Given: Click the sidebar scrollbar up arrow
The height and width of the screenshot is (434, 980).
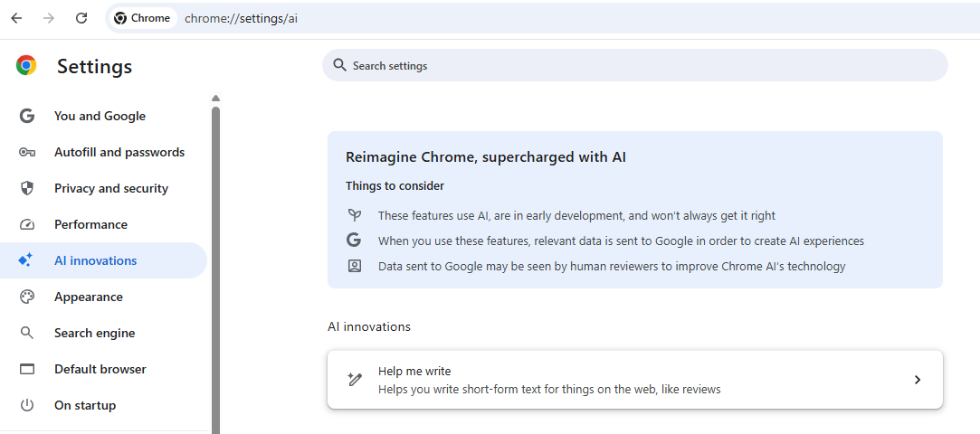Looking at the screenshot, I should [x=215, y=98].
